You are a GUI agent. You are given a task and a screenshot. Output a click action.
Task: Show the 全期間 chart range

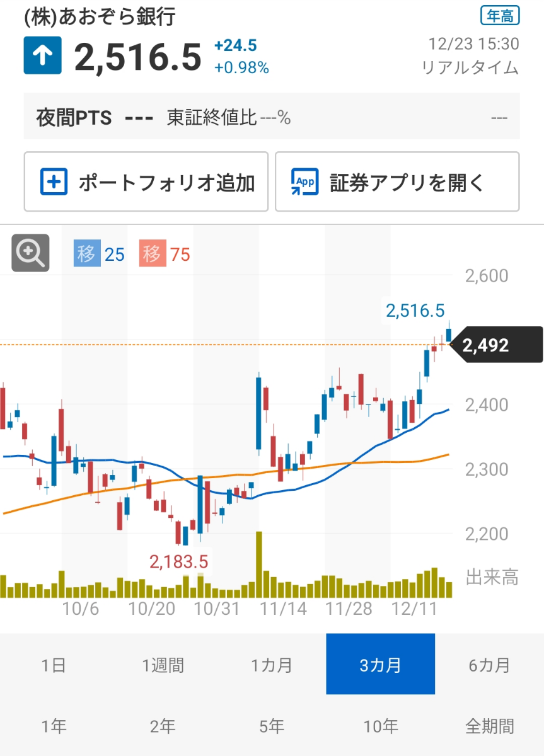(489, 726)
